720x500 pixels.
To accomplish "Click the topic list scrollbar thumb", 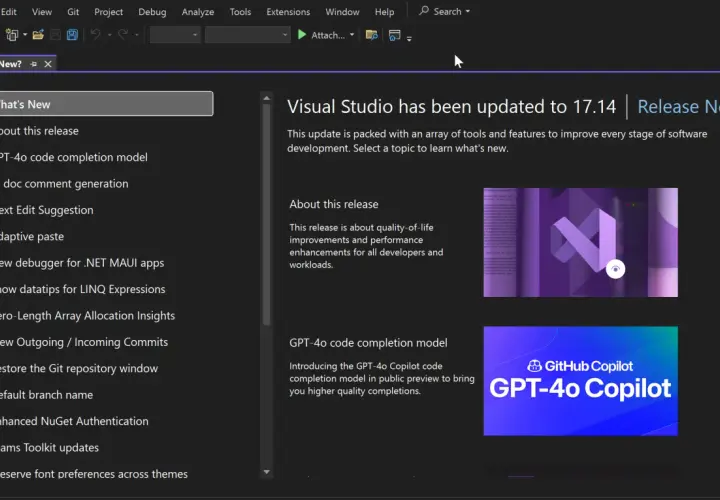I will (x=266, y=215).
